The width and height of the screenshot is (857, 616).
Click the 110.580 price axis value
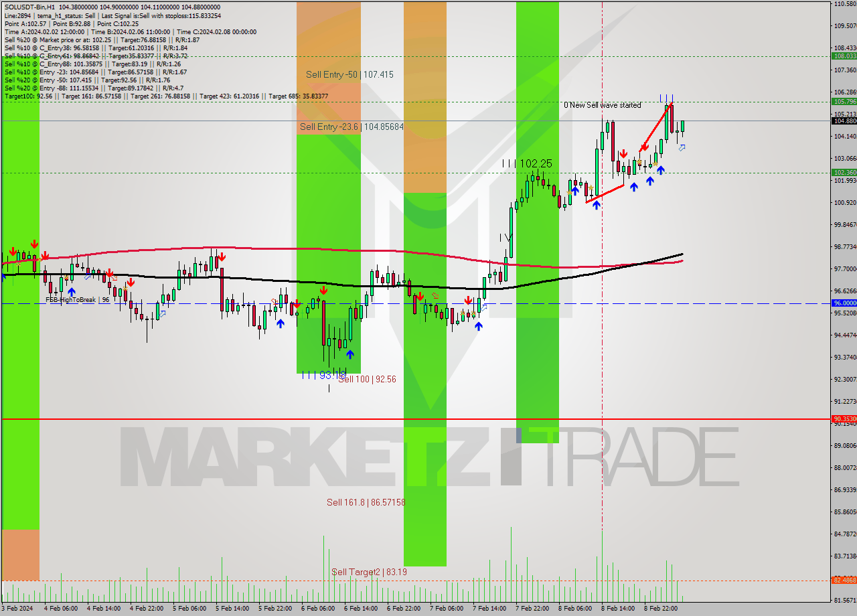click(845, 3)
